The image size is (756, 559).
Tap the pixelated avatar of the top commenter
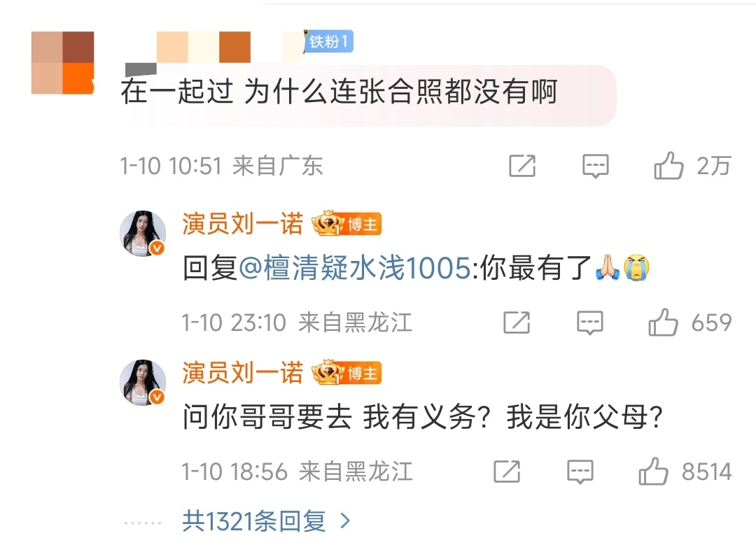pos(63,63)
